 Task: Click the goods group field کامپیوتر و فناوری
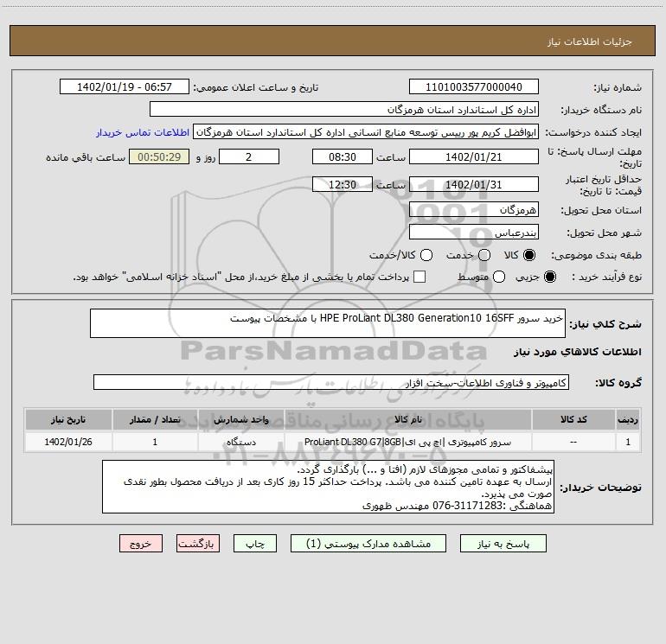[331, 382]
